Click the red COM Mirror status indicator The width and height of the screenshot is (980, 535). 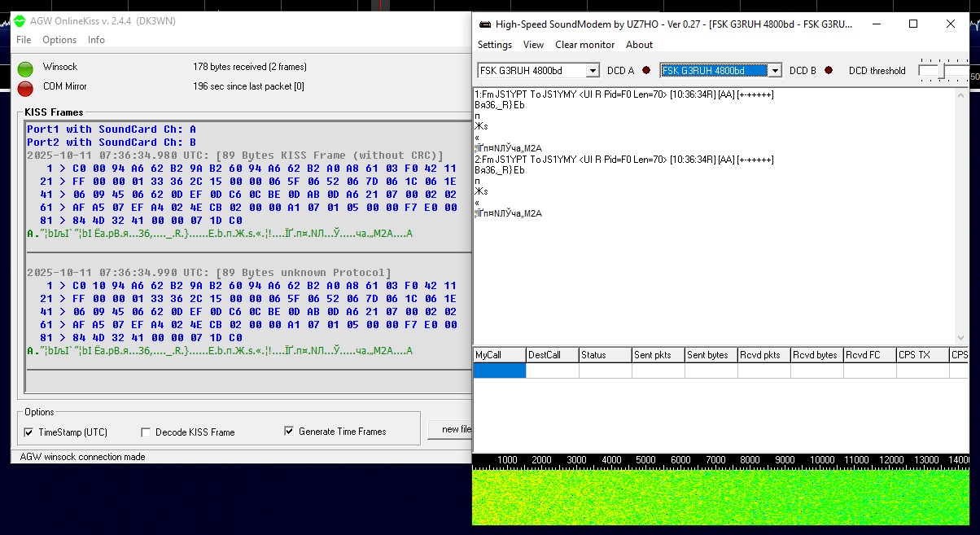coord(25,87)
